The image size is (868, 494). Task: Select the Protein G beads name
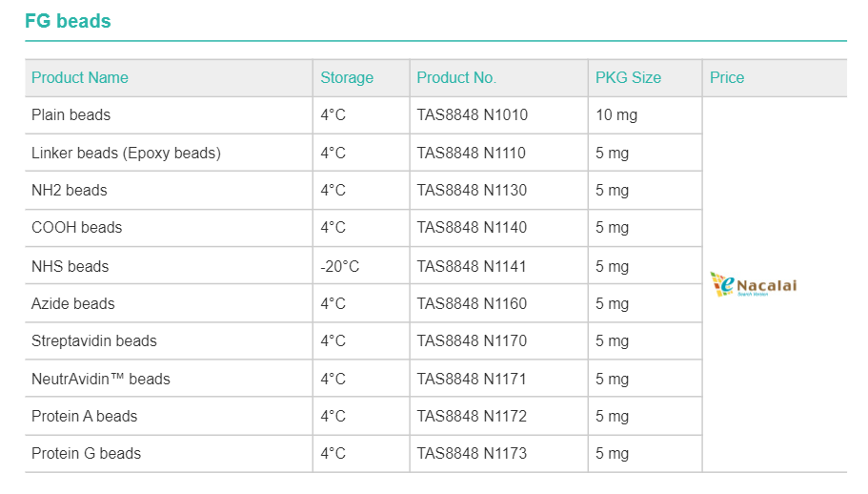(x=86, y=454)
